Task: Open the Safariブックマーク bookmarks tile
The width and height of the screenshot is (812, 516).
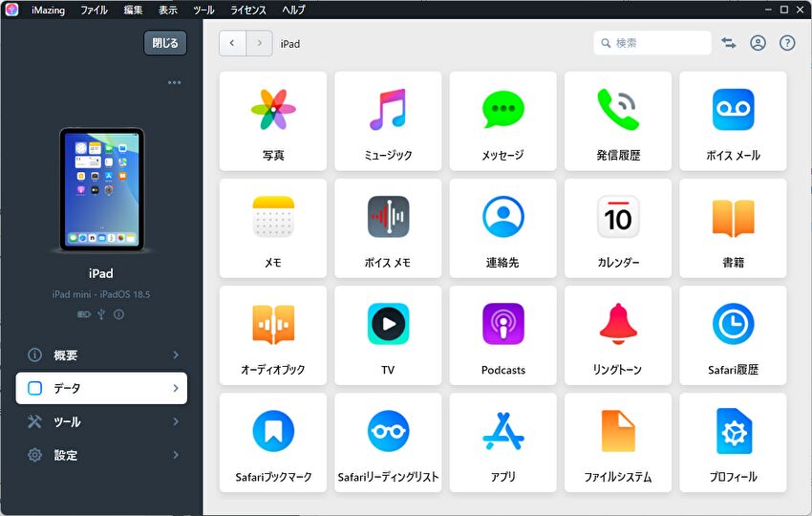Action: pyautogui.click(x=273, y=443)
